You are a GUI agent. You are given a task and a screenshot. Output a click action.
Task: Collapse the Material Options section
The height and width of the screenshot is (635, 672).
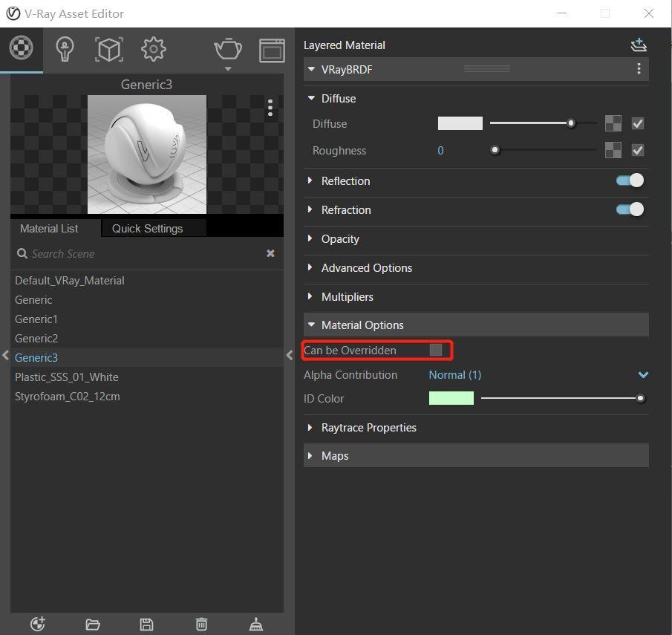[x=312, y=325]
